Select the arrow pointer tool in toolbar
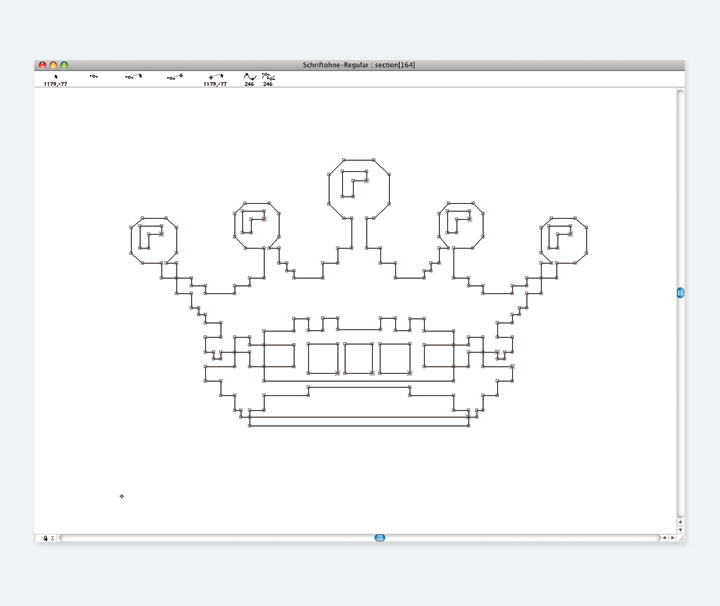The height and width of the screenshot is (606, 720). pyautogui.click(x=56, y=76)
